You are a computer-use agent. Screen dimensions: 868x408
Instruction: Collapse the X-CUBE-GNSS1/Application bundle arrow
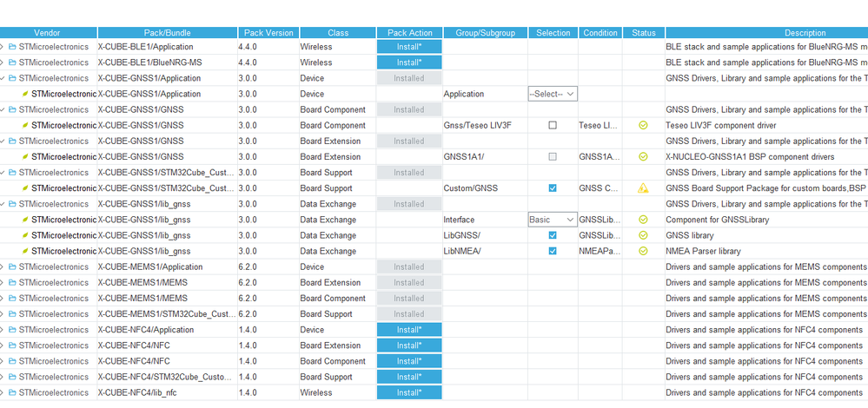point(3,78)
